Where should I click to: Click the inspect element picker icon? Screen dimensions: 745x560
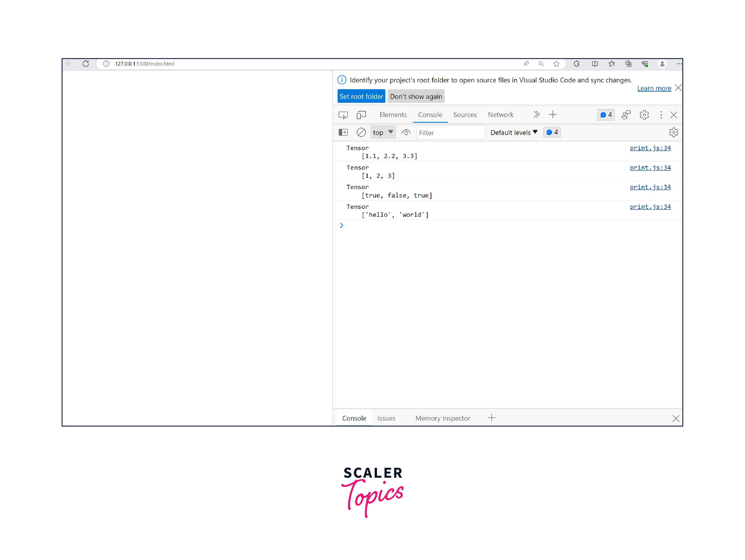pyautogui.click(x=343, y=115)
